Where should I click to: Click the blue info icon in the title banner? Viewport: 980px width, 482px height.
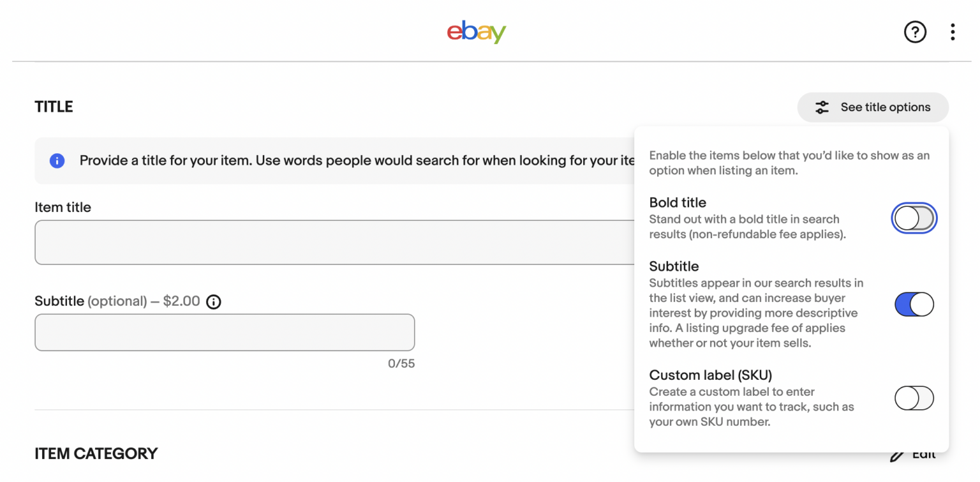coord(57,161)
